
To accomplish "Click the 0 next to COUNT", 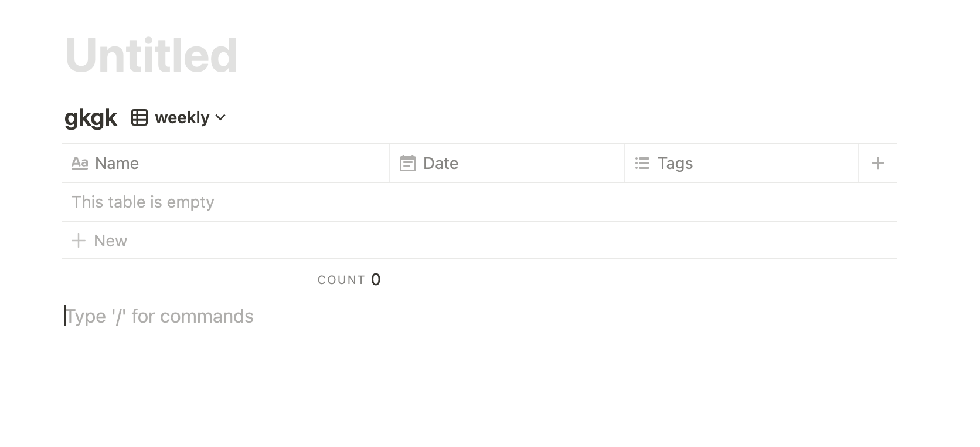I will (376, 279).
